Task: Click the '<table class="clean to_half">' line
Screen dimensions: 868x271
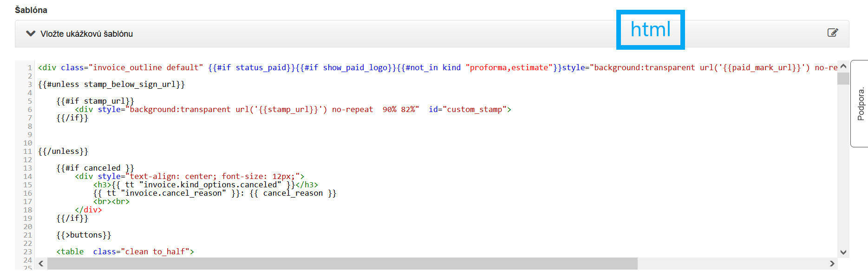Action: [x=125, y=252]
